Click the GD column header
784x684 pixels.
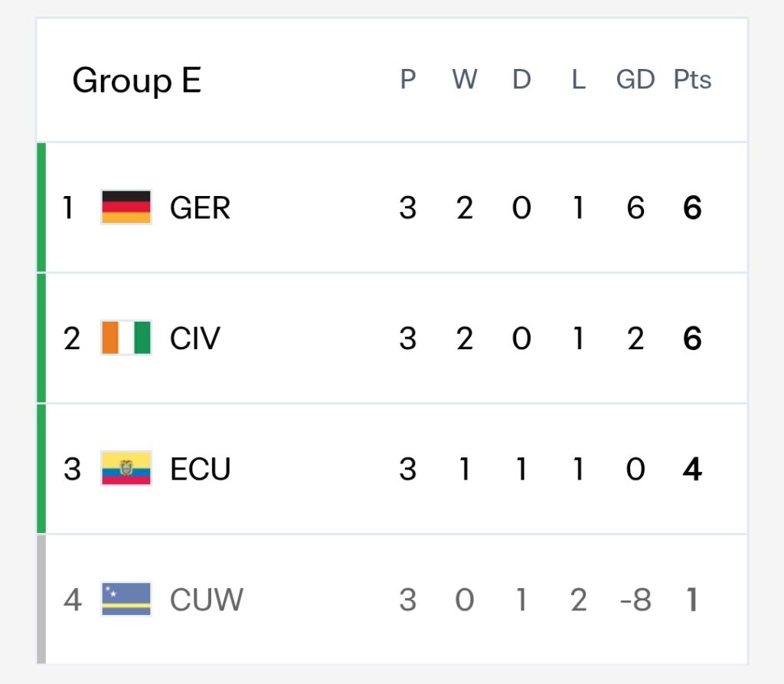pyautogui.click(x=635, y=79)
